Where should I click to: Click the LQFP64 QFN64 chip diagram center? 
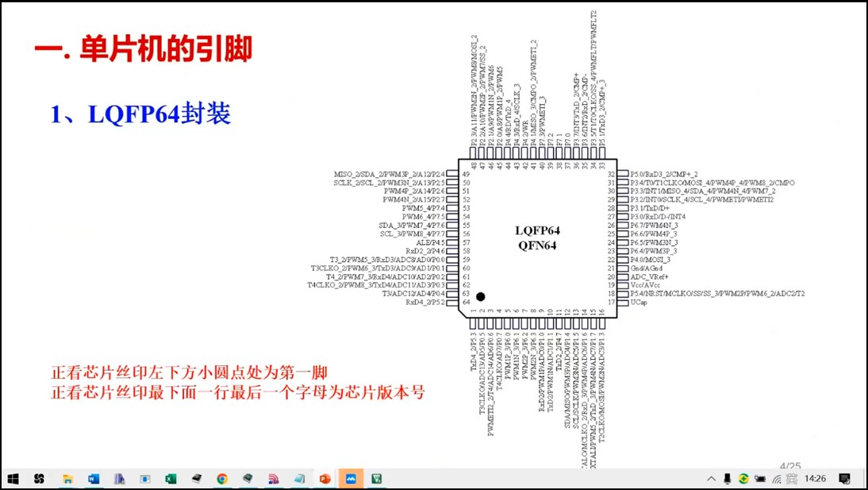click(x=537, y=237)
